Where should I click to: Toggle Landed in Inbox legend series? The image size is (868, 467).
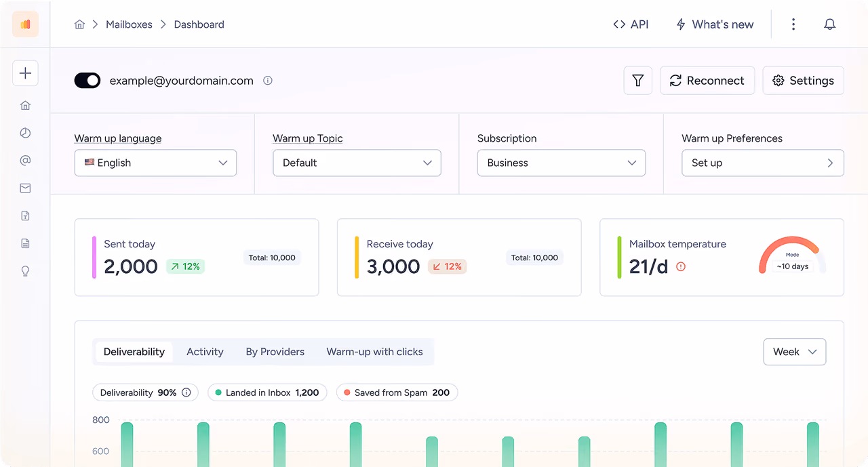coord(267,392)
